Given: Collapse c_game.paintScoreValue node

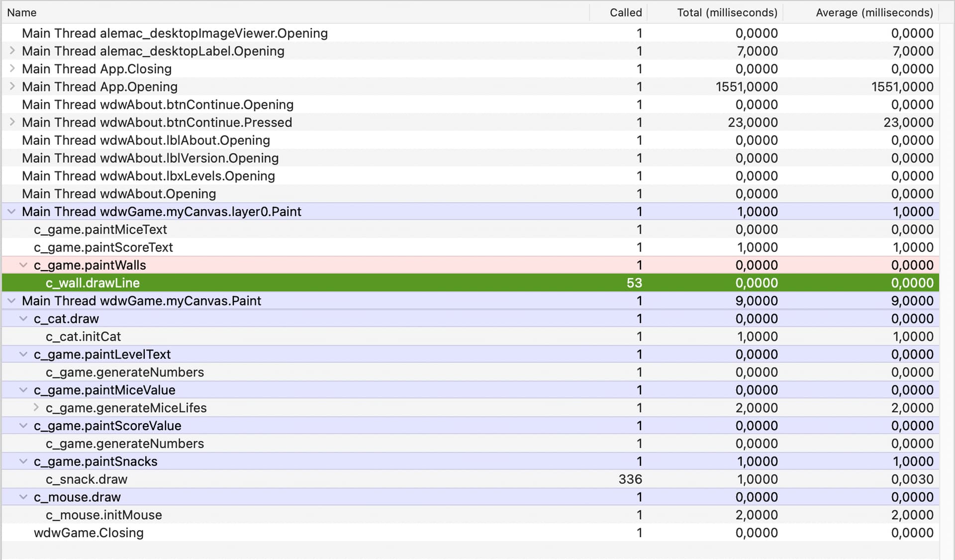Looking at the screenshot, I should [x=23, y=426].
